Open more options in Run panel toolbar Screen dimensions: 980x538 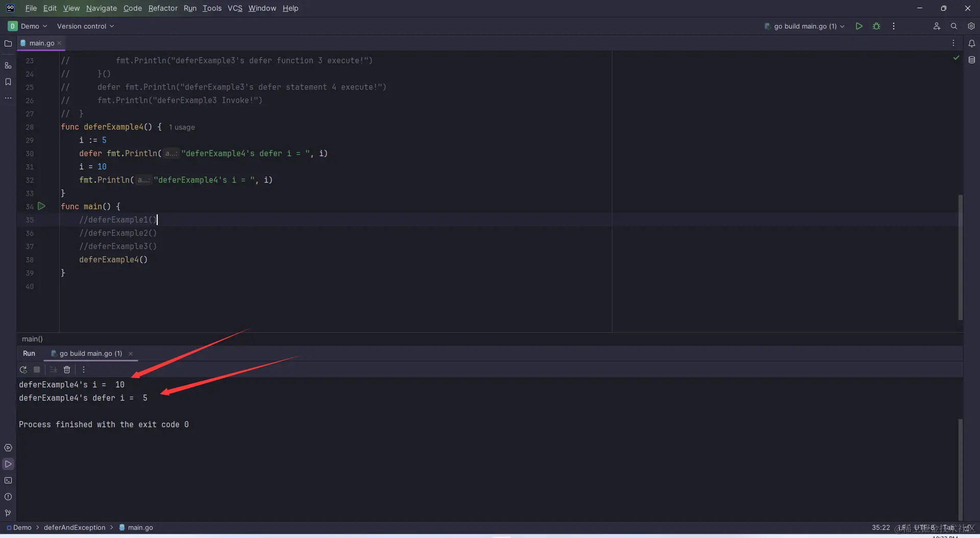(x=84, y=370)
